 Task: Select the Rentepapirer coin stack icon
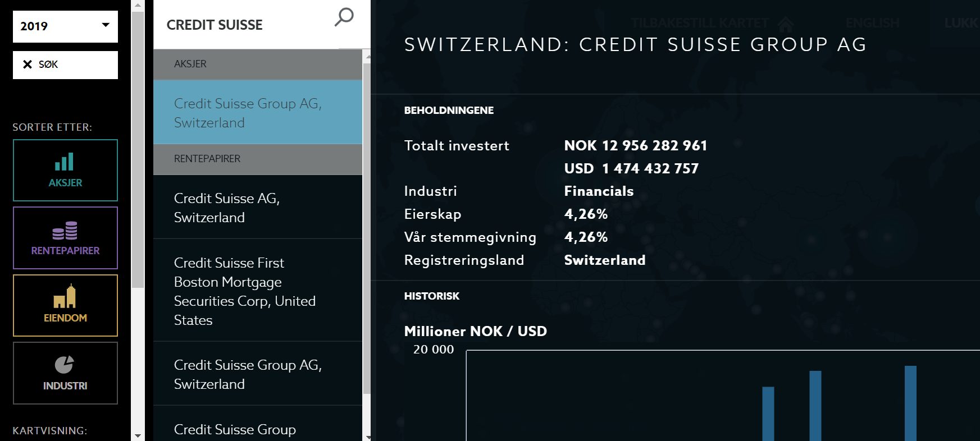click(65, 231)
